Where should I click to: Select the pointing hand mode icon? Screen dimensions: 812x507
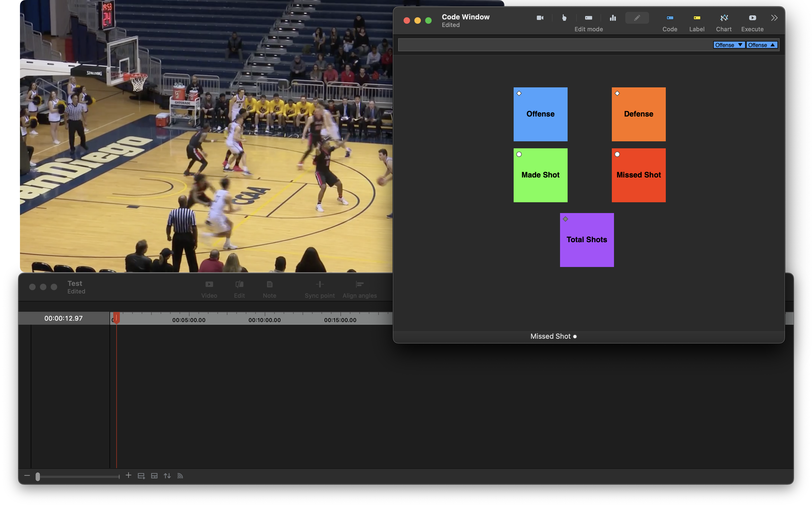[564, 18]
